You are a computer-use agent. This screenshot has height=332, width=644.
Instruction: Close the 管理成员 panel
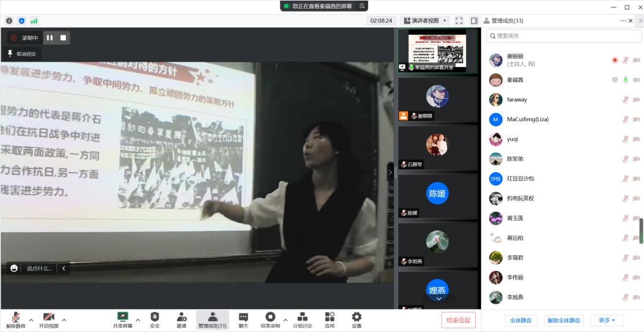[631, 21]
